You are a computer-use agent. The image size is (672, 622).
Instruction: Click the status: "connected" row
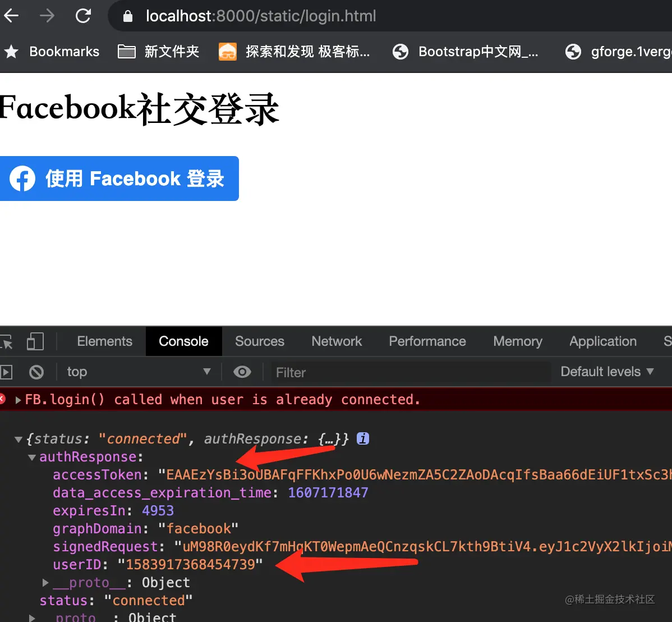(116, 601)
